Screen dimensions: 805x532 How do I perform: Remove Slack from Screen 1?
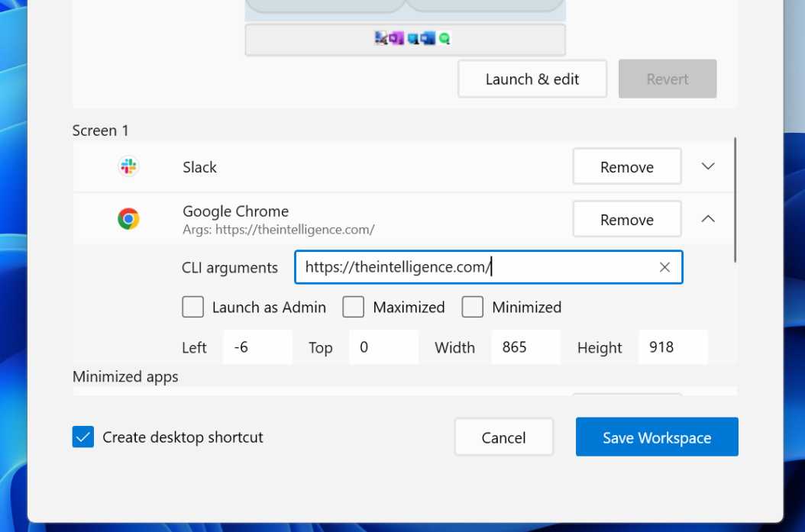(x=626, y=166)
